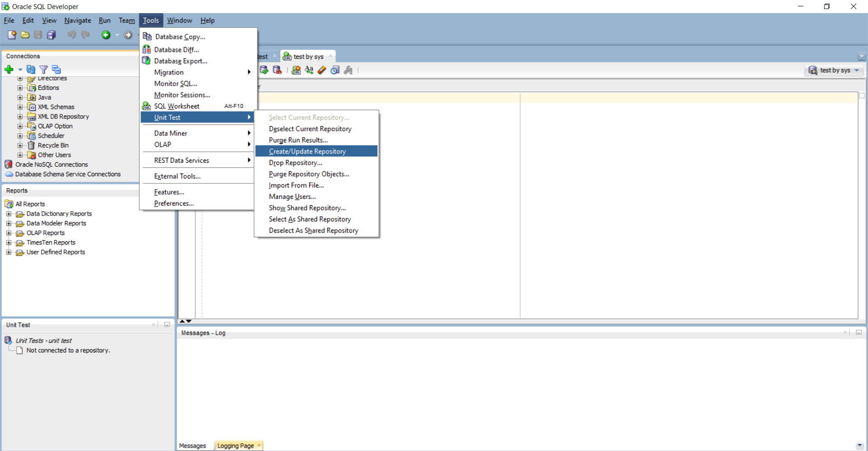Click the Database Schema Service cloud icon
This screenshot has height=451, width=868.
pos(9,174)
